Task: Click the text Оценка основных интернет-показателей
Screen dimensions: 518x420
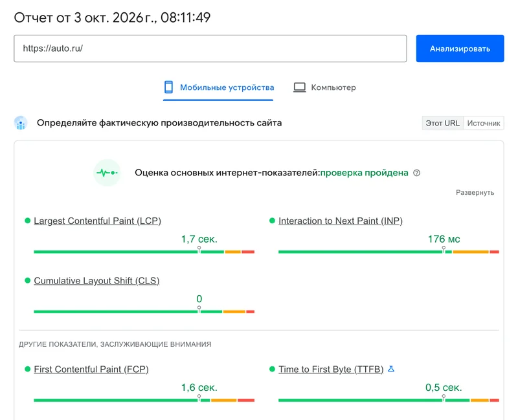Action: [x=228, y=173]
